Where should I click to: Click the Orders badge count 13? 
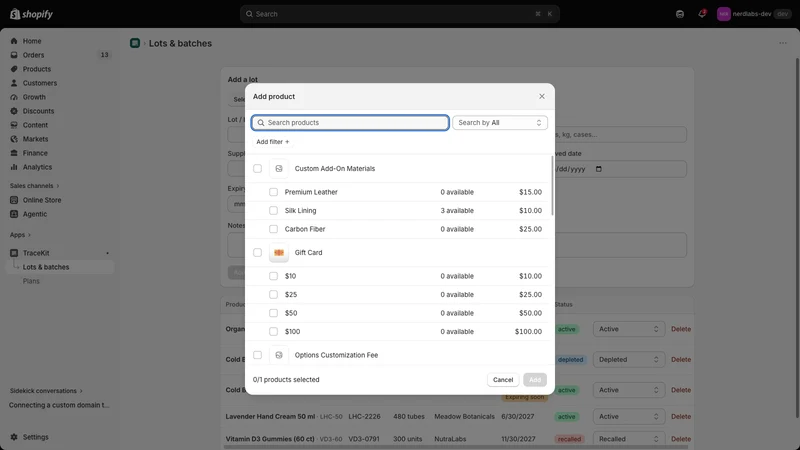[105, 55]
